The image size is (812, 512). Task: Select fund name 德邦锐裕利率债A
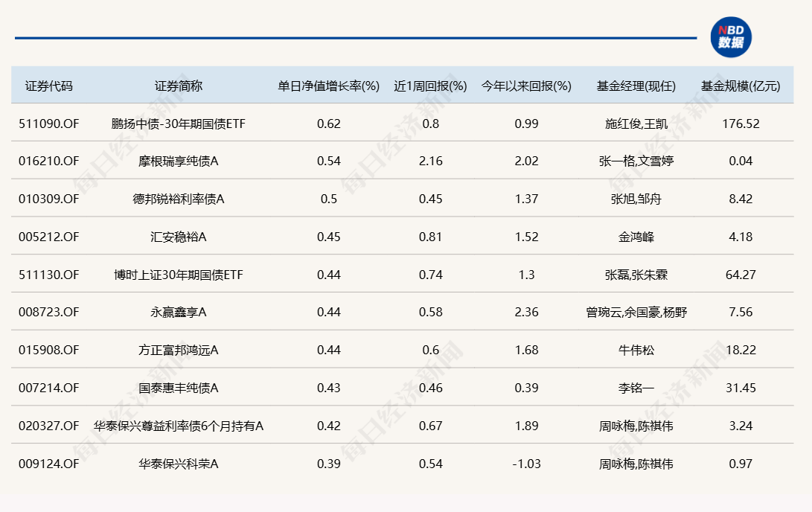point(178,199)
